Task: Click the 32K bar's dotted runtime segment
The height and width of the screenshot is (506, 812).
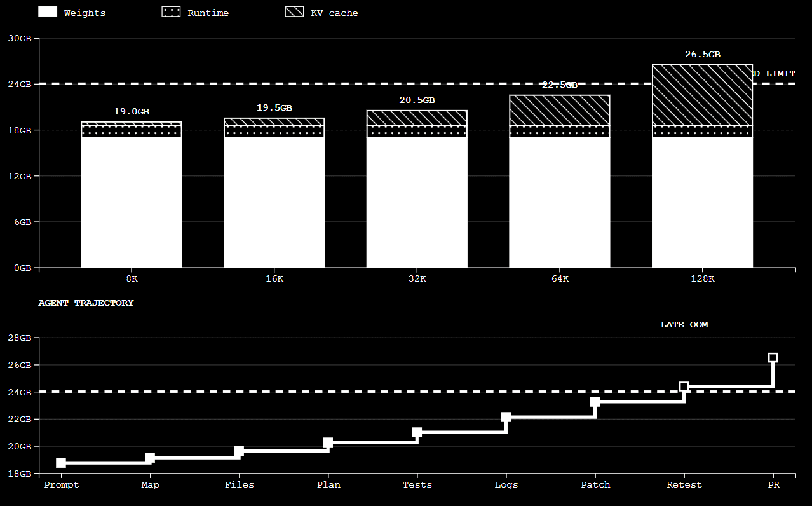Action: [x=417, y=132]
